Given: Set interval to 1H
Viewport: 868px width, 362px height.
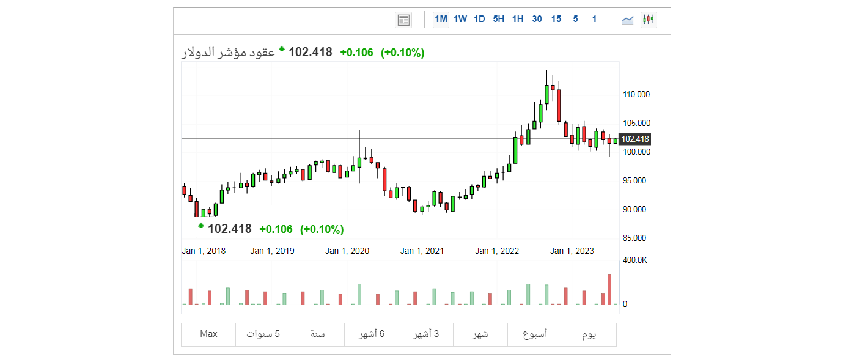Looking at the screenshot, I should [x=518, y=19].
